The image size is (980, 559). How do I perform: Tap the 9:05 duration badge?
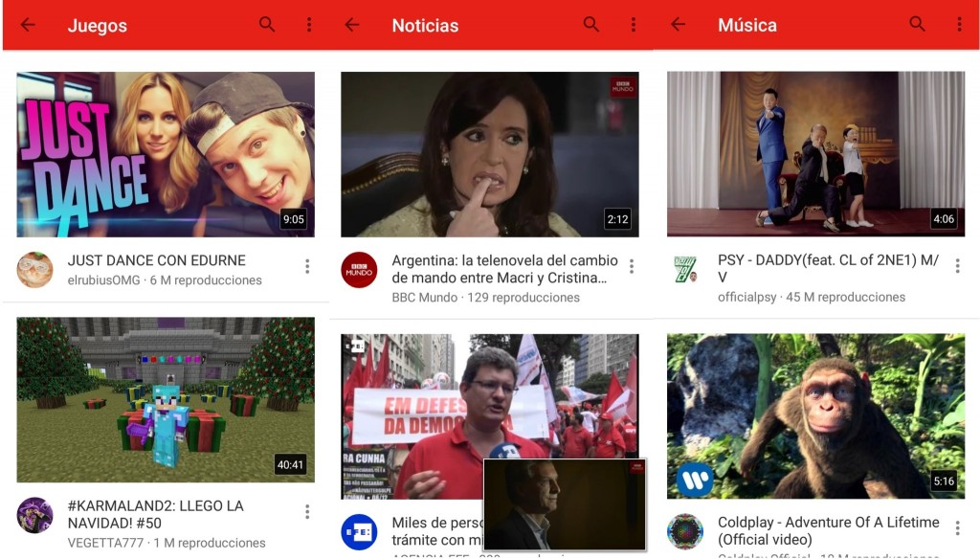point(294,219)
